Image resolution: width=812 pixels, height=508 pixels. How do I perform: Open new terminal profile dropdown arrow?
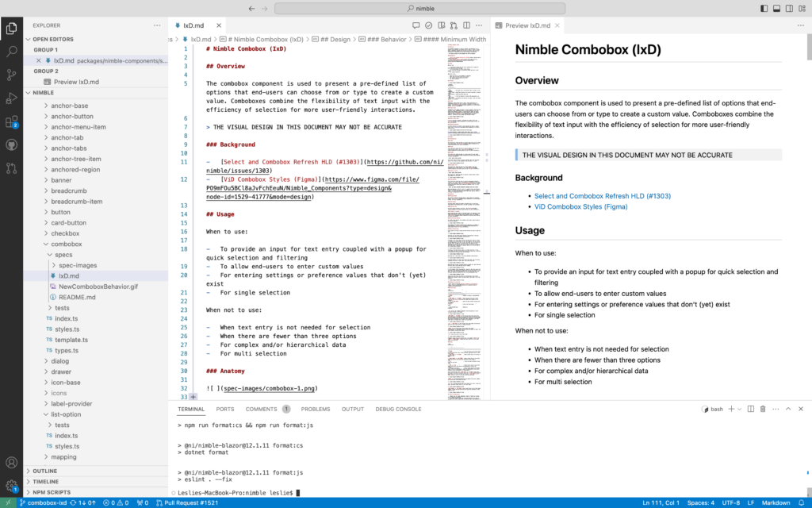pos(739,409)
